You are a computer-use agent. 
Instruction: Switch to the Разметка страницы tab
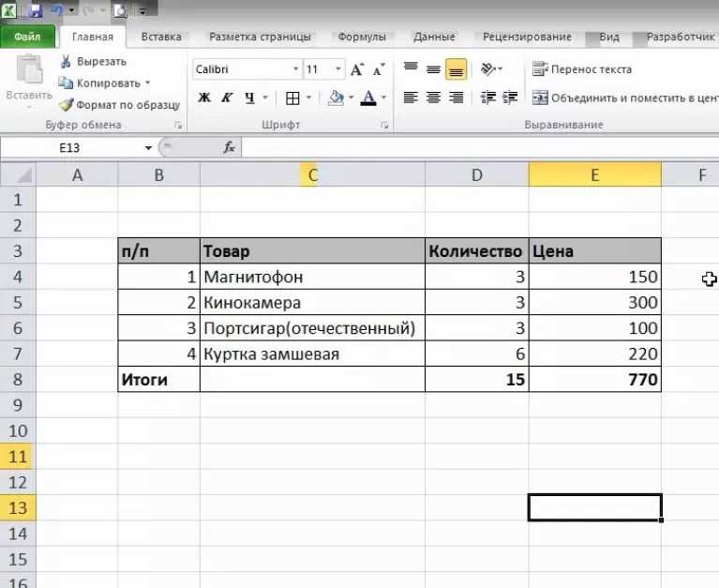(260, 37)
